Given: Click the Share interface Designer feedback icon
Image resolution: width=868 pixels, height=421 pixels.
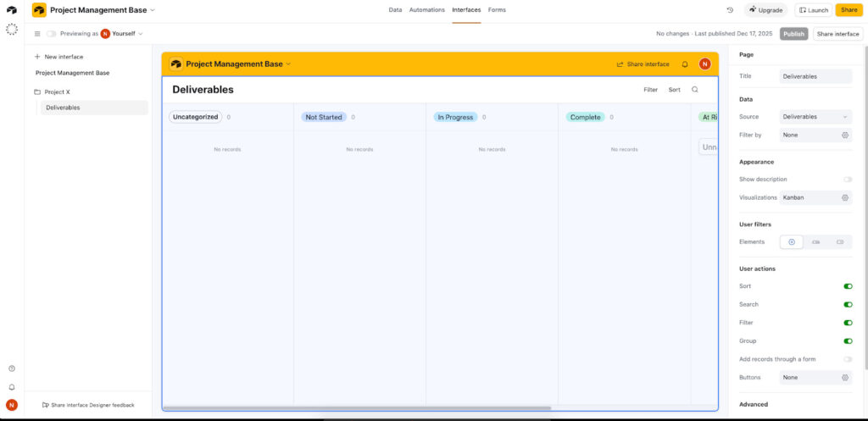Looking at the screenshot, I should tap(46, 405).
